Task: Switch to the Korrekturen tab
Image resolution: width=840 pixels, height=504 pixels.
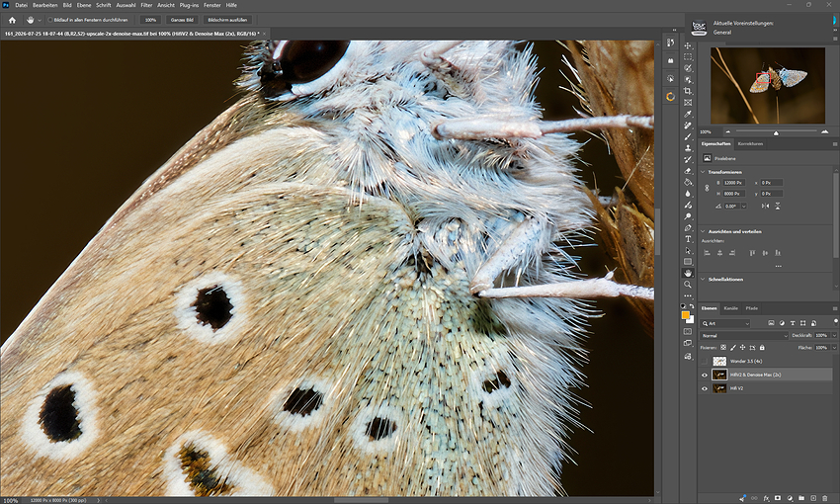Action: [750, 143]
